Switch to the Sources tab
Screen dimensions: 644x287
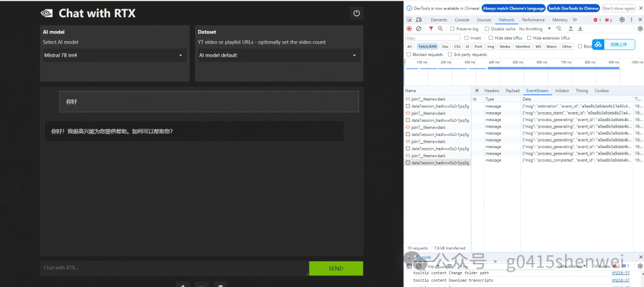coord(484,20)
